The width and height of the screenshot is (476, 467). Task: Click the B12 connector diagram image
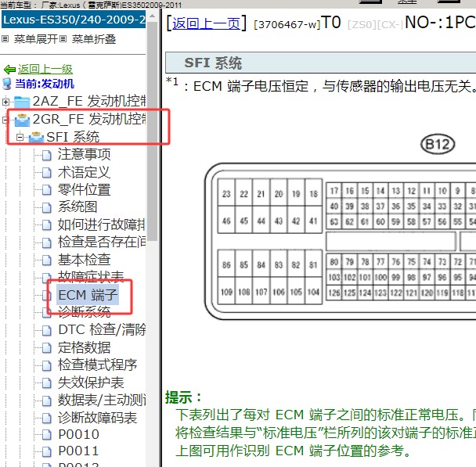pos(340,241)
